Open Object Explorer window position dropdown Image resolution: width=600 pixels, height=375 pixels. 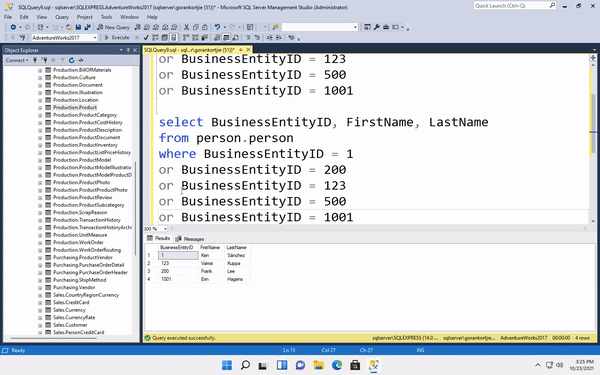point(121,50)
